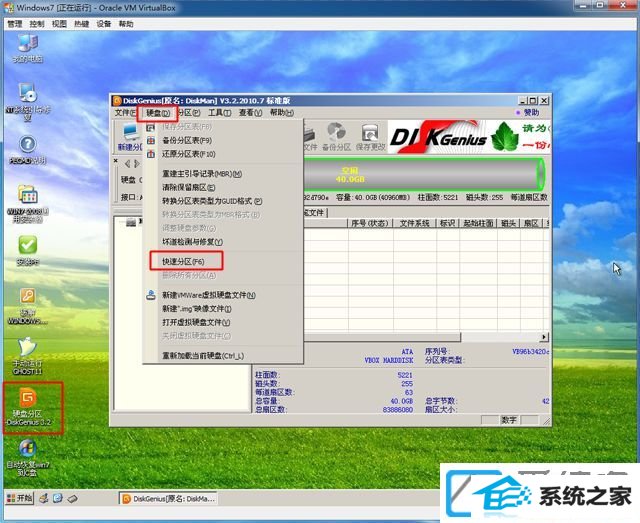Image resolution: width=640 pixels, height=523 pixels.
Task: Close disk info panel with small x
Action: (x=116, y=161)
